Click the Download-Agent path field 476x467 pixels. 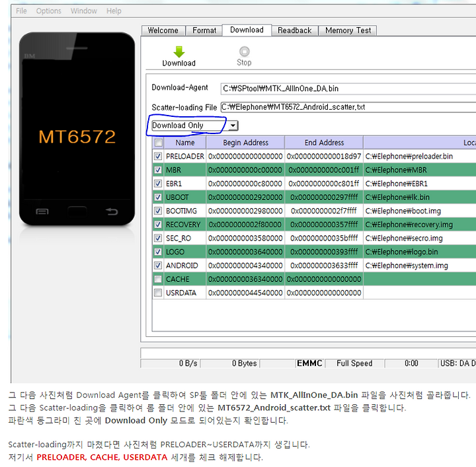click(x=348, y=89)
